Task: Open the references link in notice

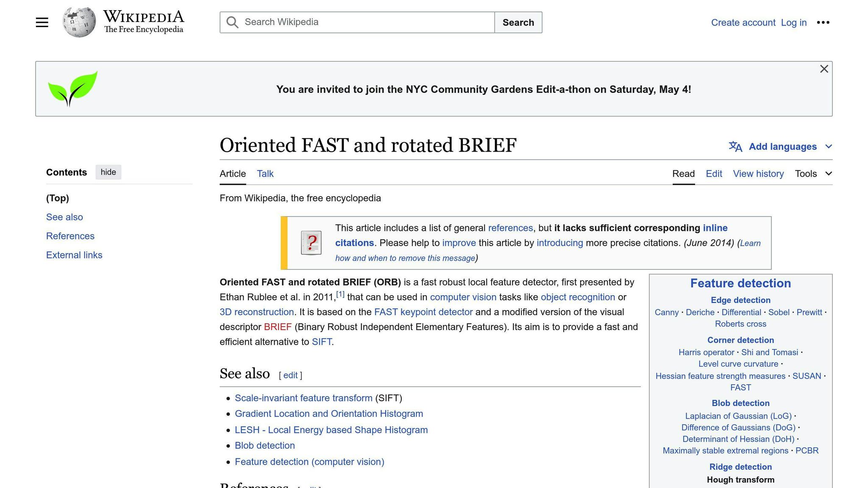Action: [x=510, y=228]
